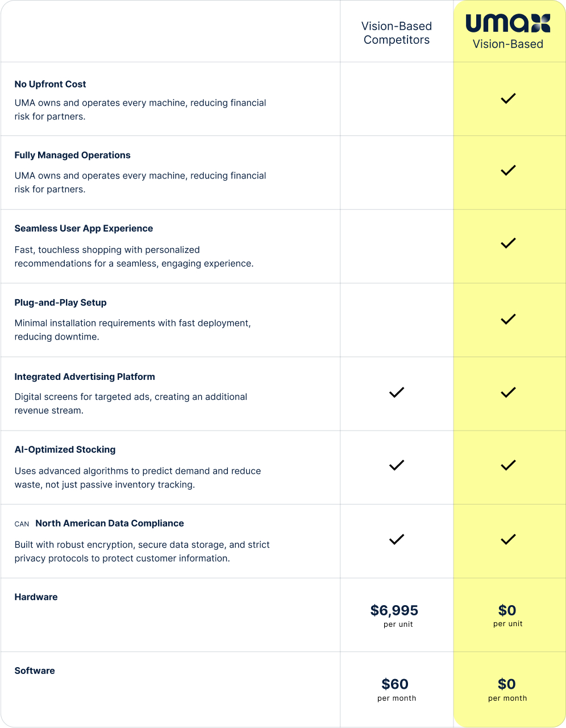566x728 pixels.
Task: Click UMAX checkmark for Seamless User App Experience
Action: pyautogui.click(x=508, y=243)
